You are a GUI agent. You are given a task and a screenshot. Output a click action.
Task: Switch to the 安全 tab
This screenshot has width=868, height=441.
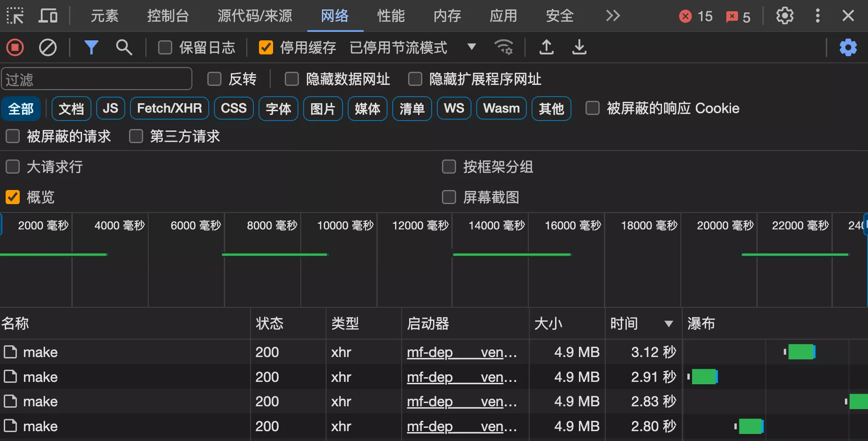[x=560, y=16]
